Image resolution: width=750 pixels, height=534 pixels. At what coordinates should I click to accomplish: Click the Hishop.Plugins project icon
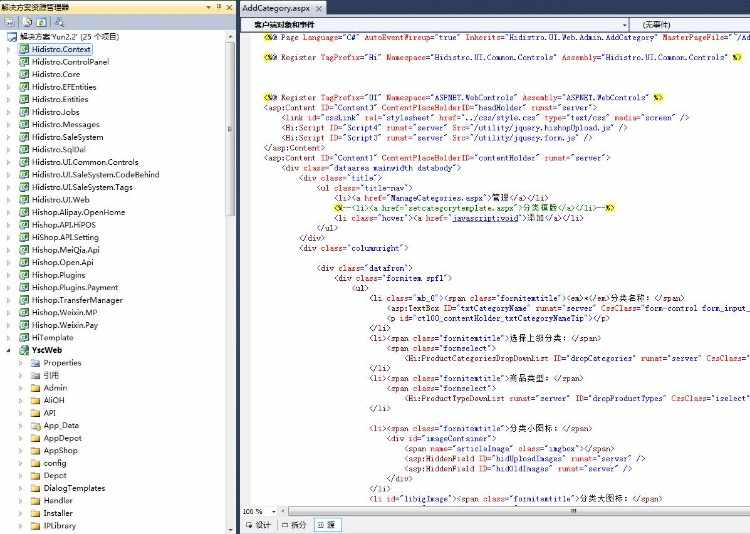[24, 275]
